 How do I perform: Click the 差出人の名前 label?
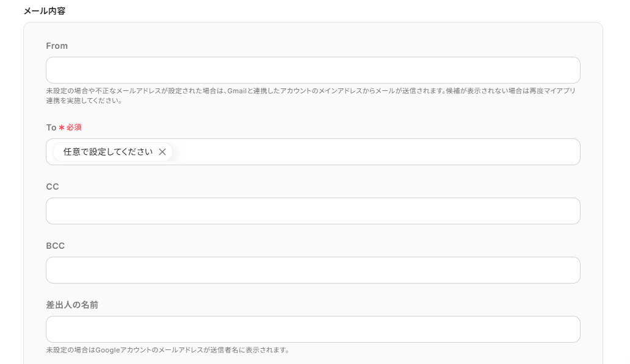click(72, 305)
